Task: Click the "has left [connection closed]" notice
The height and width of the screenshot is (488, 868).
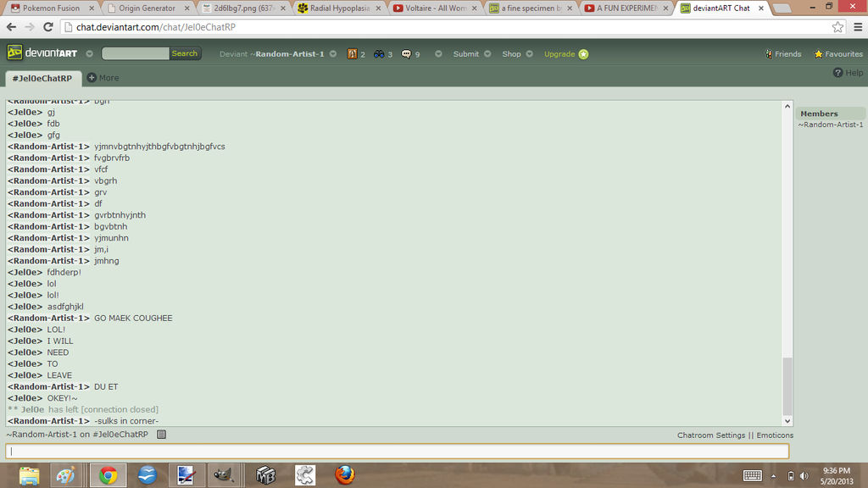Action: [103, 409]
